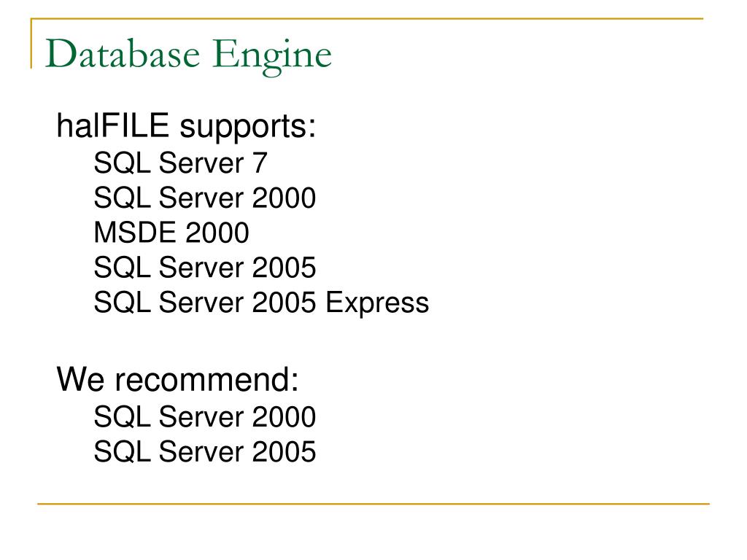Viewport: 747px width, 560px height.
Task: Click the word MSDE
Action: point(135,233)
